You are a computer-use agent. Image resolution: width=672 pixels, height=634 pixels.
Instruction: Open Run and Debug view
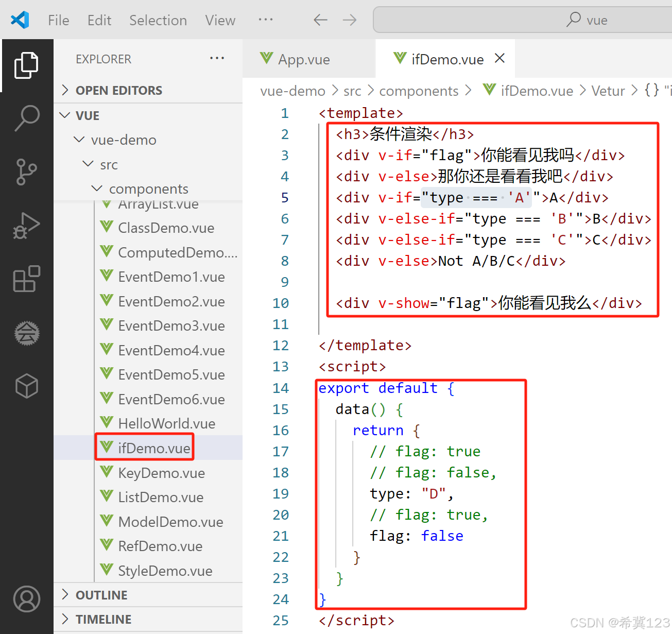tap(26, 226)
